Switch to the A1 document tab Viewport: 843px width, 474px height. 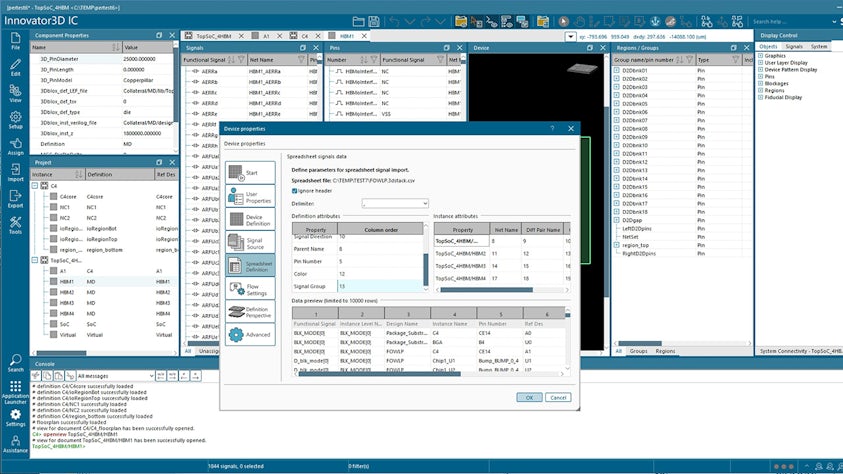(x=266, y=36)
